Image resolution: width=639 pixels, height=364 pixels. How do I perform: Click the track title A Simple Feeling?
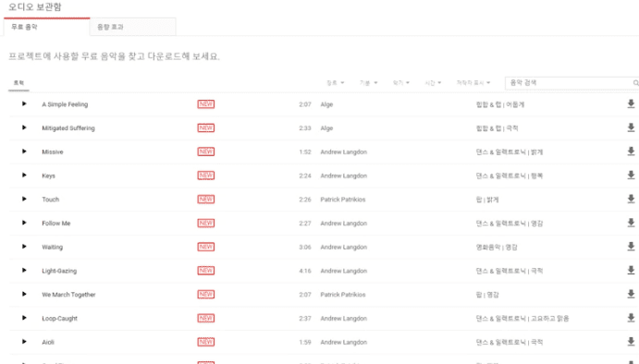[x=65, y=104]
